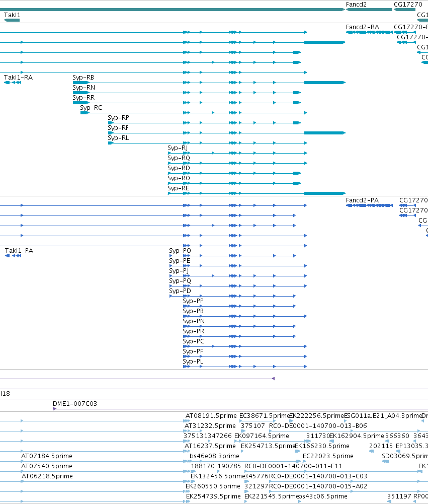
Task: Click the AT16237.5prime EST label
Action: [210, 446]
